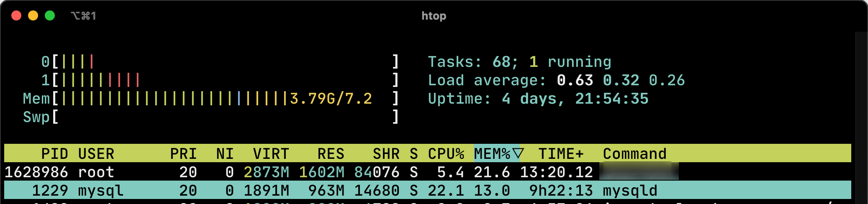
Task: Click the SHR column header
Action: pyautogui.click(x=386, y=154)
